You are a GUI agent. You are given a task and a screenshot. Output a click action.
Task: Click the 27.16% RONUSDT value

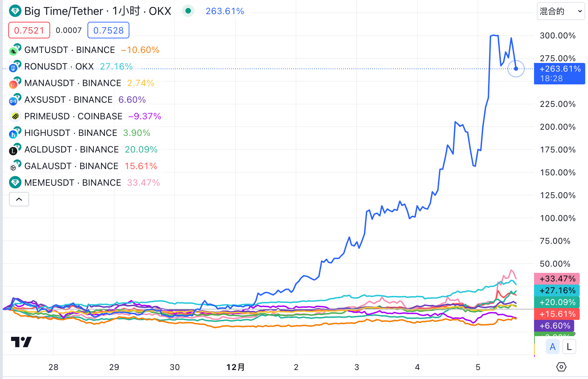[x=116, y=66]
